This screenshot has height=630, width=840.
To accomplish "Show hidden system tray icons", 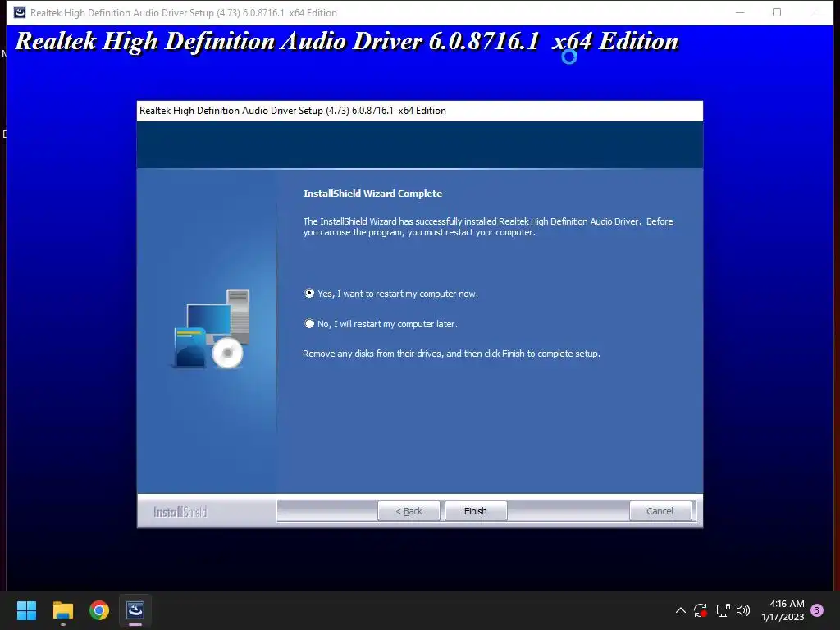I will pos(680,610).
